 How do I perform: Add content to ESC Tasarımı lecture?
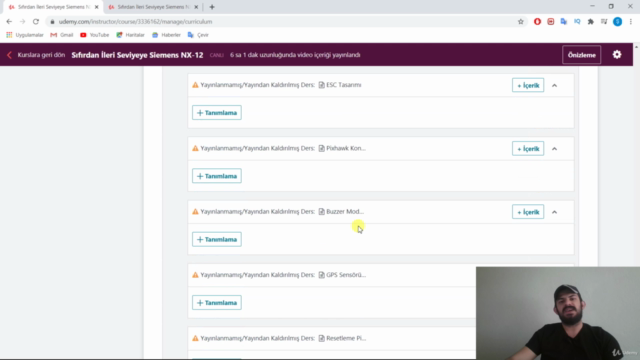[x=528, y=85]
